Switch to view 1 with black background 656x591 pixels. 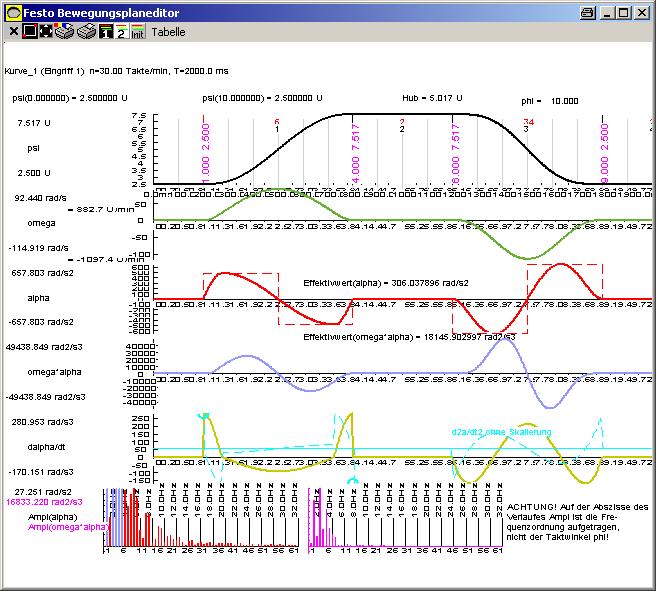point(106,31)
